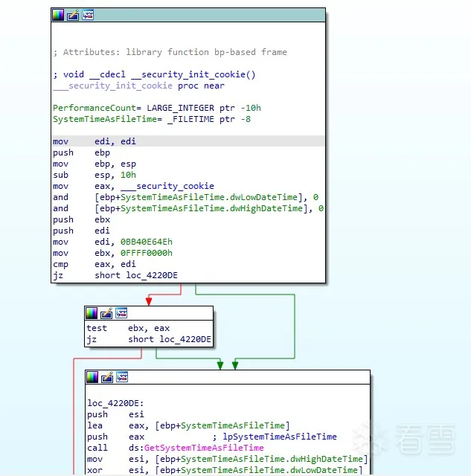Click the constant 0FFFF0000h

point(147,253)
